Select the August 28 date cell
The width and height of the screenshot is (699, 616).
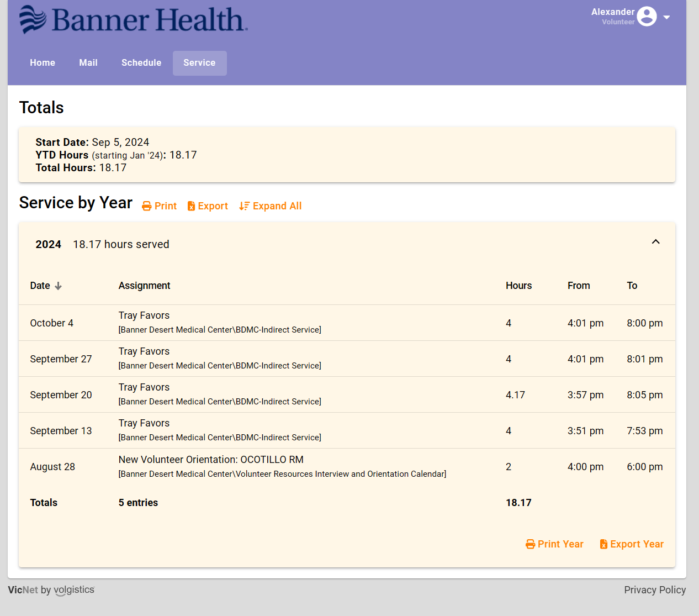[52, 467]
